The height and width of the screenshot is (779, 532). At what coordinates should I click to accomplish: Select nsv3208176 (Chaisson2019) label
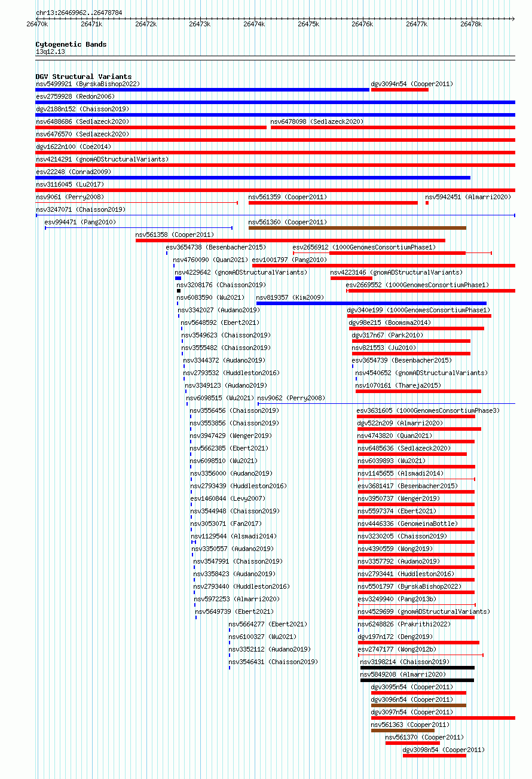221,285
